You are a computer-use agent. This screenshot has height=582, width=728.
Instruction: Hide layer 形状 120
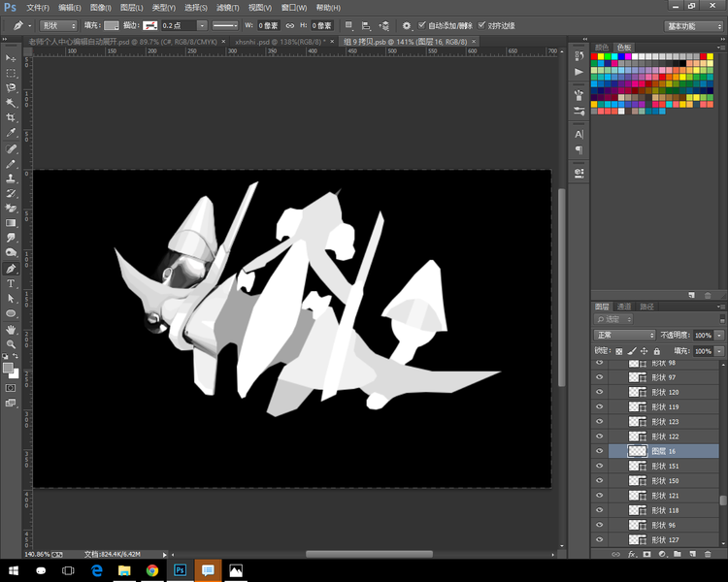click(x=600, y=392)
